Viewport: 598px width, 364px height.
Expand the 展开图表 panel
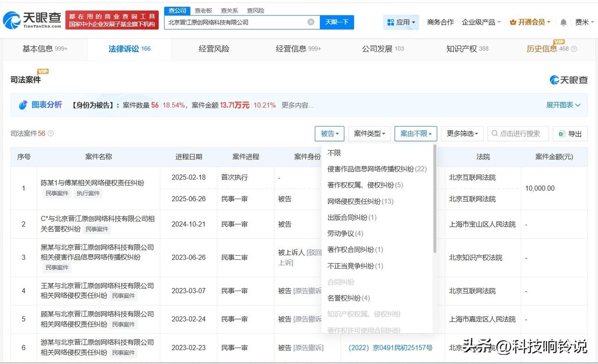tap(563, 105)
